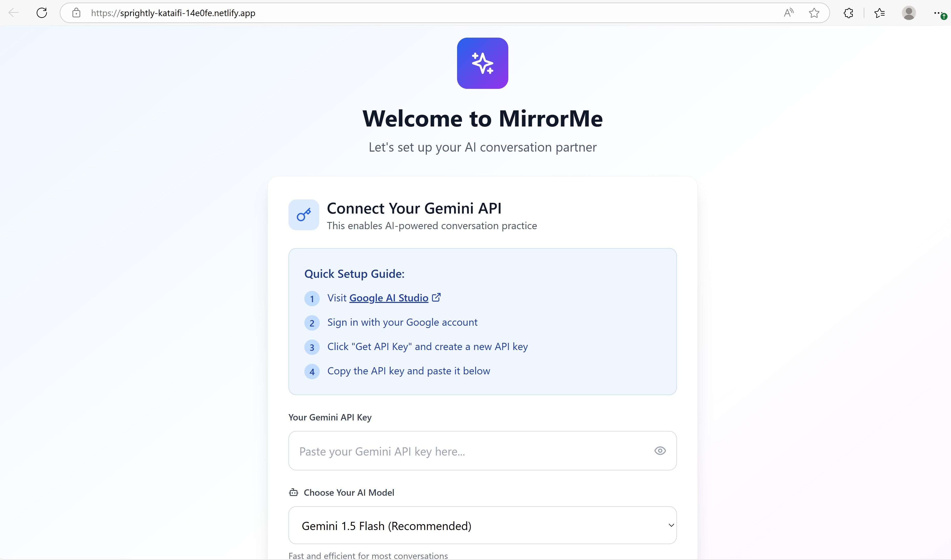Click the browser back arrow button
The width and height of the screenshot is (951, 560).
(x=14, y=13)
